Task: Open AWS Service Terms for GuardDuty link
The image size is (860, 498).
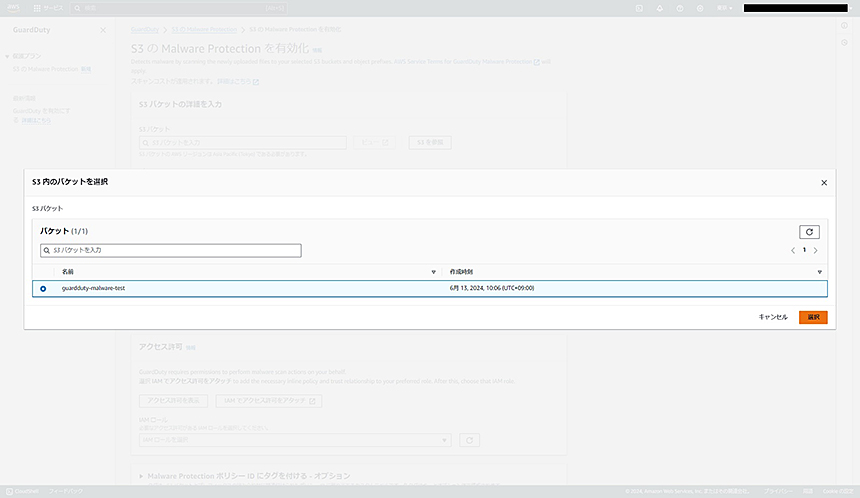Action: [466, 62]
